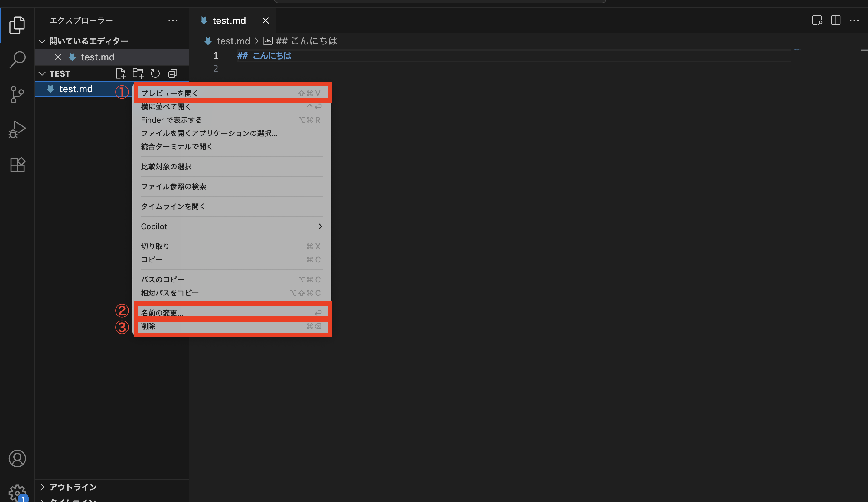This screenshot has width=868, height=502.
Task: Open the Run and Debug view
Action: pos(17,130)
